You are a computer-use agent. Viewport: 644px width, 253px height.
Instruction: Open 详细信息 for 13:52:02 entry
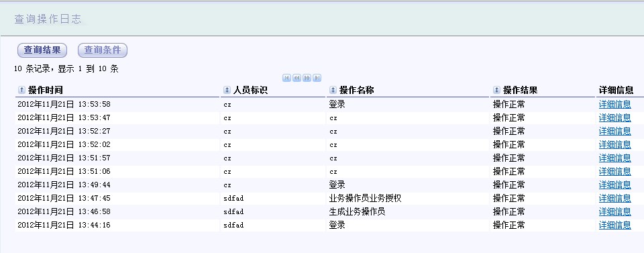(x=615, y=144)
